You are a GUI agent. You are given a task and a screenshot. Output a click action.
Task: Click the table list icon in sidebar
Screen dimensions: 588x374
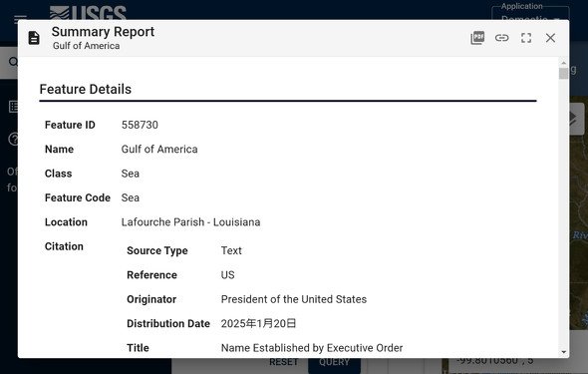click(x=13, y=107)
